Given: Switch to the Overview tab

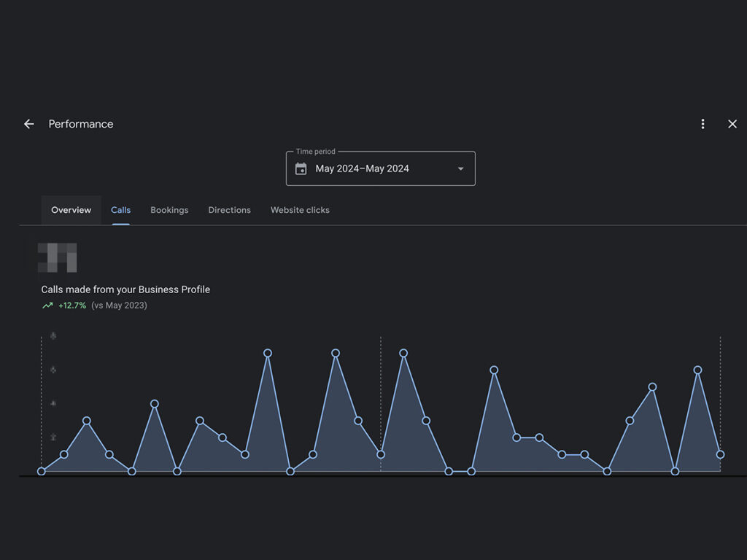Looking at the screenshot, I should click(71, 210).
